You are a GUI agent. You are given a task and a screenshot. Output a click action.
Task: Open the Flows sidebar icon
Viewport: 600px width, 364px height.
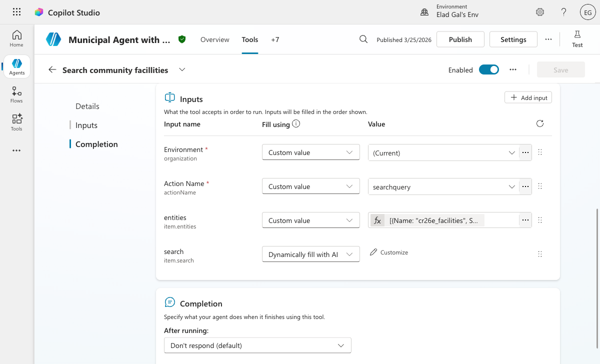(x=16, y=94)
